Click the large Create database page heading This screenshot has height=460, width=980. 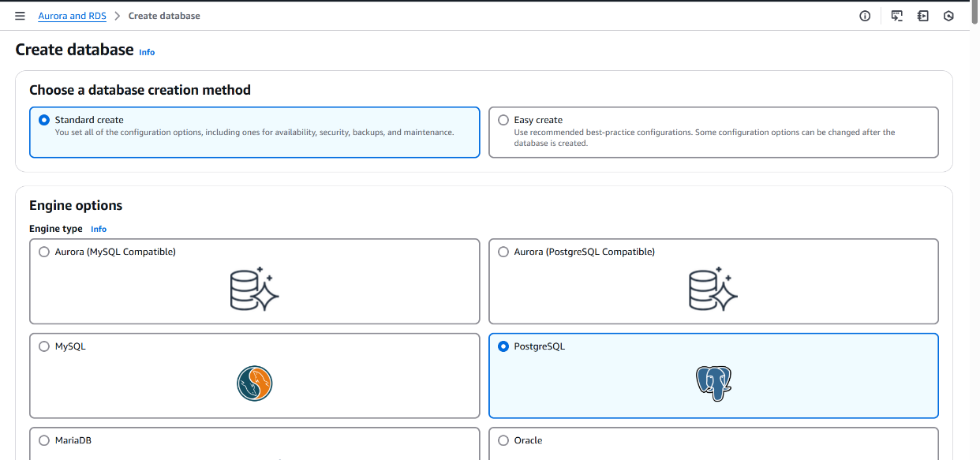(75, 50)
